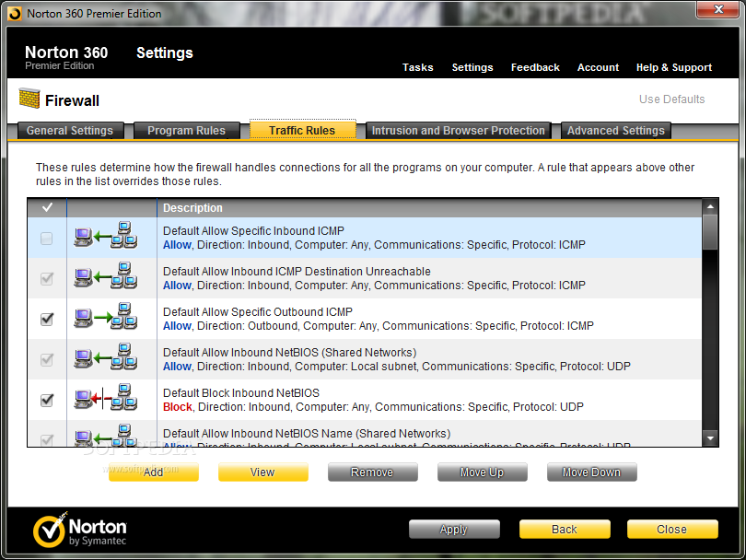This screenshot has height=560, width=746.
Task: Click blocked-traffic icon for Default Block Inbound NetBIOS
Action: click(106, 398)
